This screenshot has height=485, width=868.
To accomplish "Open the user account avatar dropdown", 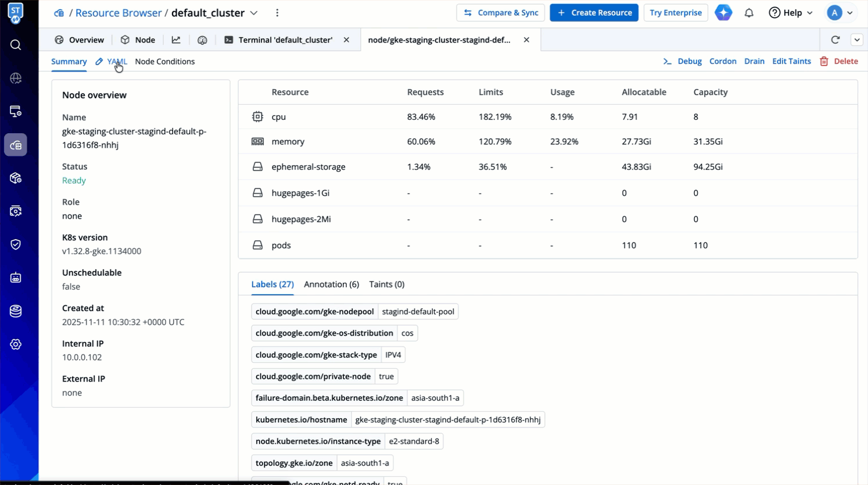I will pos(840,13).
